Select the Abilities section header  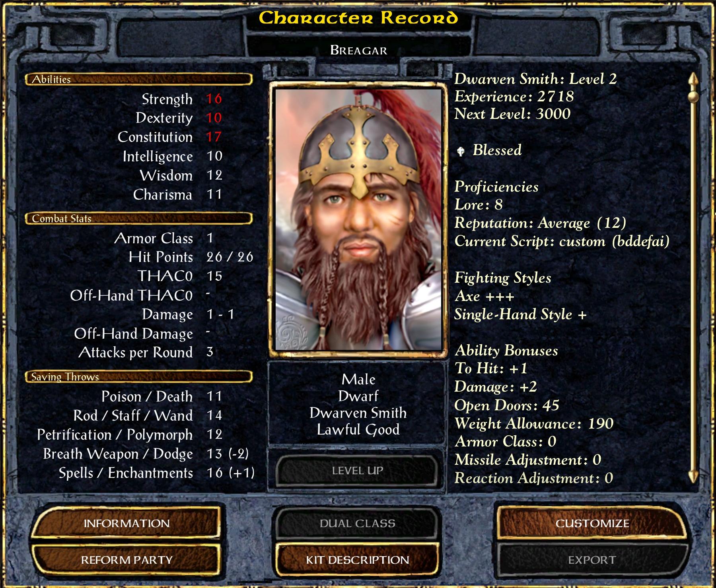tap(139, 79)
